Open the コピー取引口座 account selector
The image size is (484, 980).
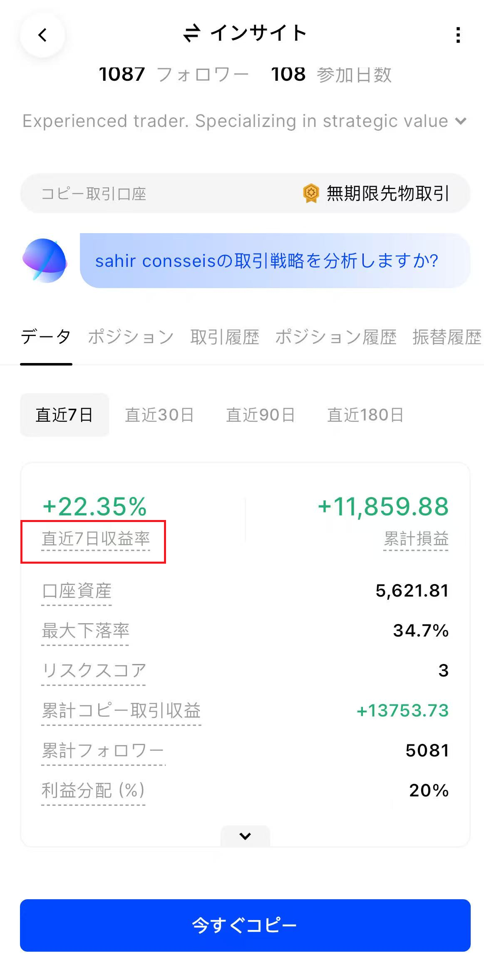point(245,194)
